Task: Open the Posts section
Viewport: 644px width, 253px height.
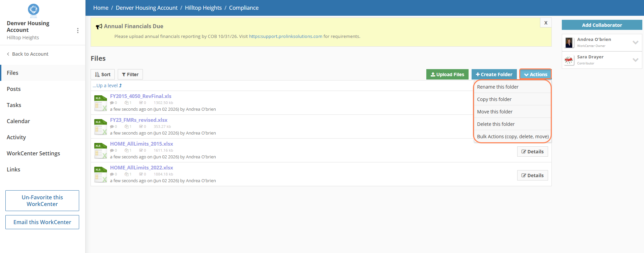Action: (x=43, y=89)
